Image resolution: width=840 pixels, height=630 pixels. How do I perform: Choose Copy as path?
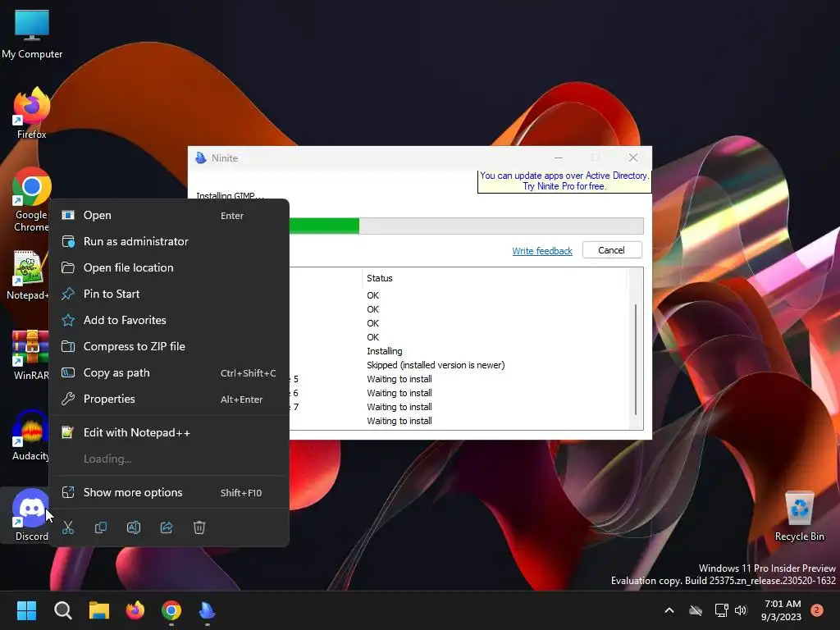(169, 373)
